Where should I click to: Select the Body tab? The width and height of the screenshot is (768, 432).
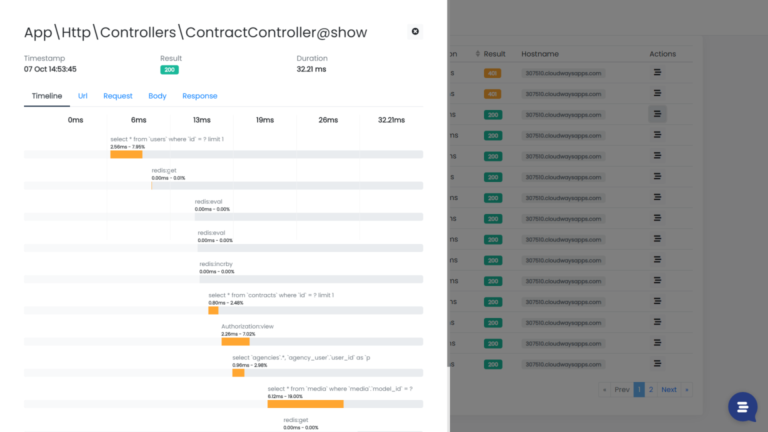click(157, 96)
